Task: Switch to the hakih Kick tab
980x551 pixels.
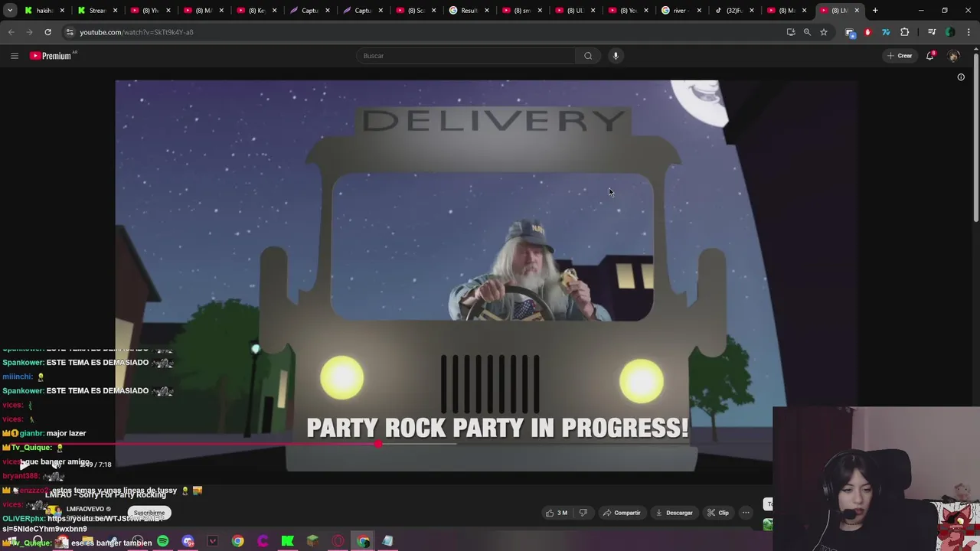Action: coord(44,11)
